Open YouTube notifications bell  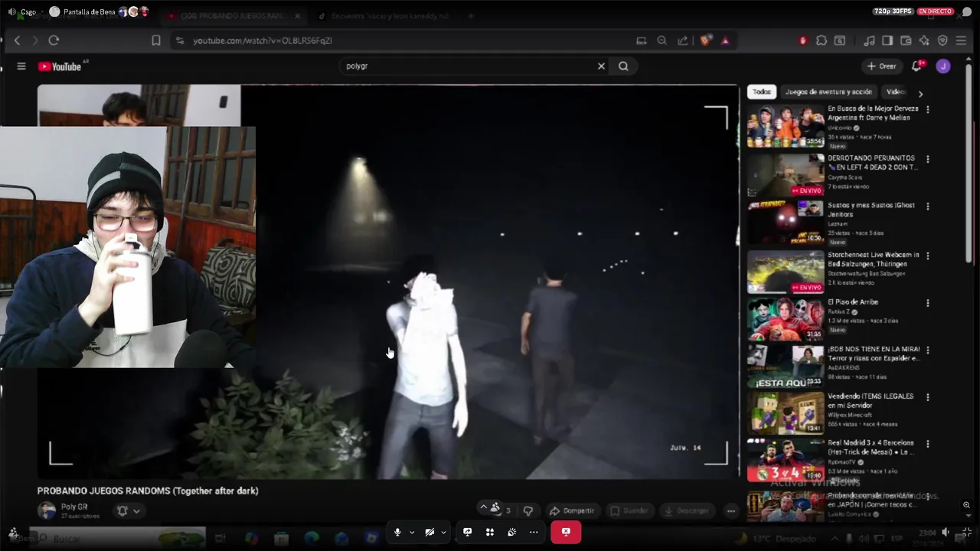point(917,67)
